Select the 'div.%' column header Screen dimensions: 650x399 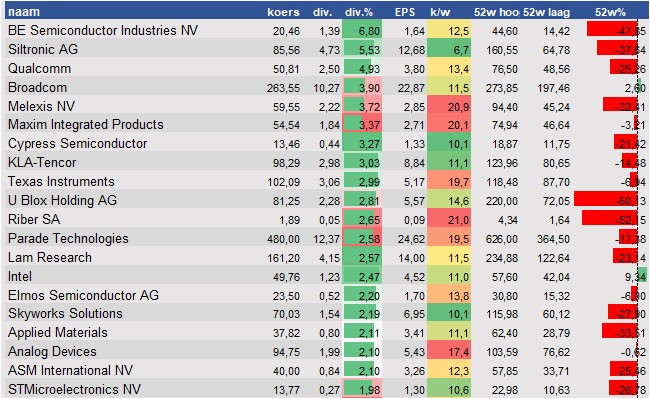pyautogui.click(x=359, y=12)
